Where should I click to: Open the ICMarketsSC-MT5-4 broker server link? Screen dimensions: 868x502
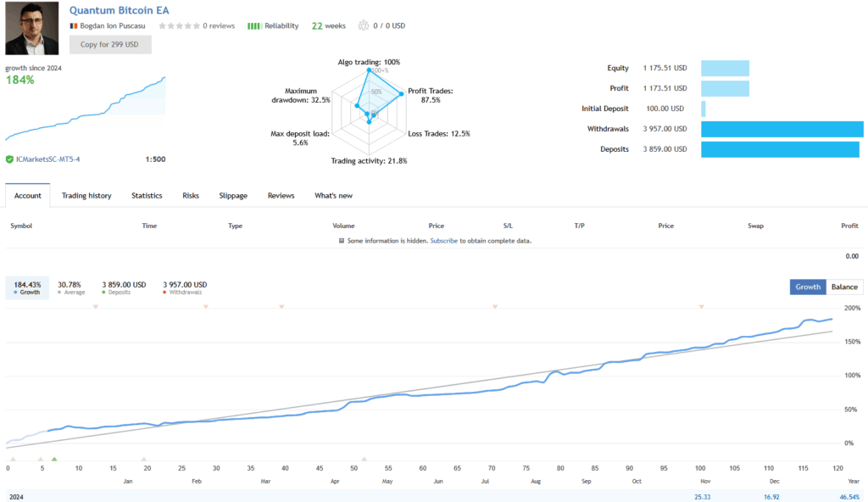tap(47, 159)
